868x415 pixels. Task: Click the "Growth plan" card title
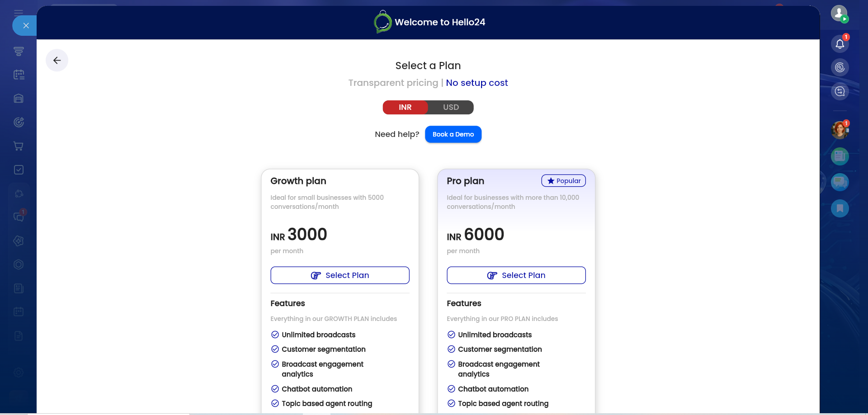[298, 181]
